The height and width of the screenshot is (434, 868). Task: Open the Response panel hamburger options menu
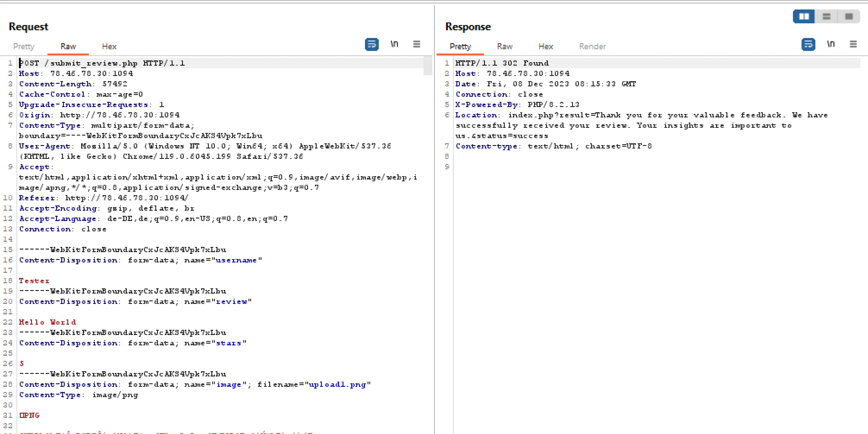pyautogui.click(x=853, y=44)
